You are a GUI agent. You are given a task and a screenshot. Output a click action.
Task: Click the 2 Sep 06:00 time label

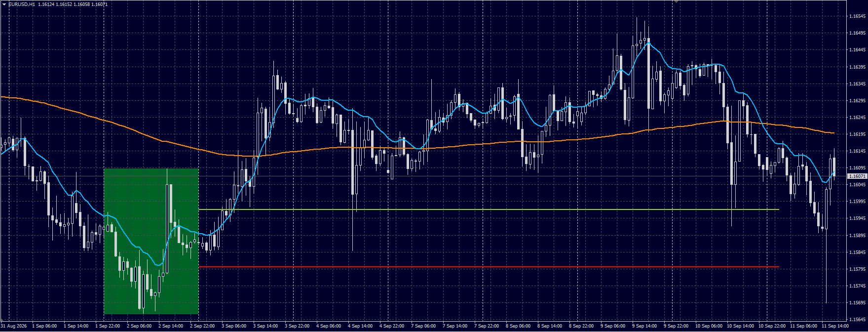point(139,326)
